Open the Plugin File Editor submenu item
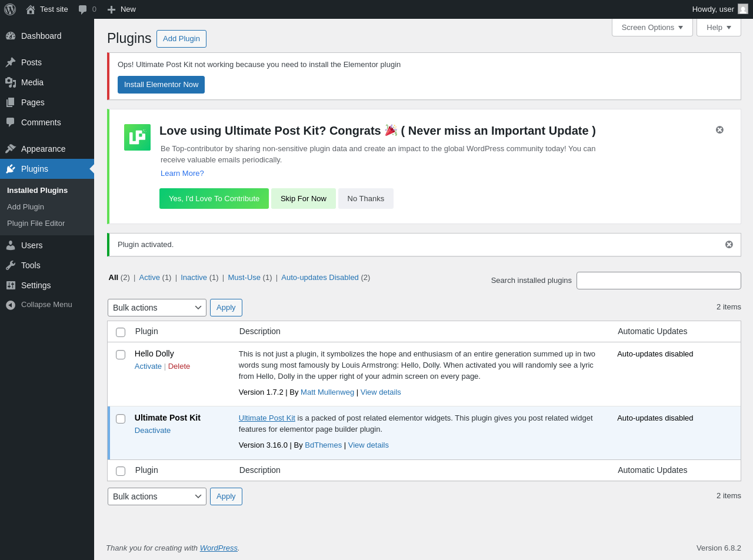Viewport: 753px width, 560px height. pyautogui.click(x=36, y=224)
